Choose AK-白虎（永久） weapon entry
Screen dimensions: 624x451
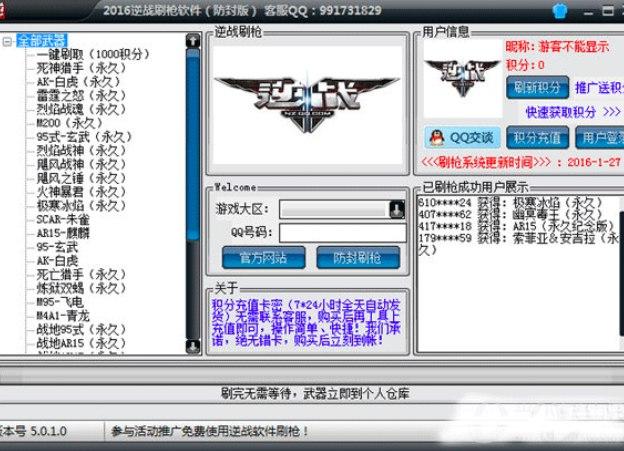coord(78,82)
